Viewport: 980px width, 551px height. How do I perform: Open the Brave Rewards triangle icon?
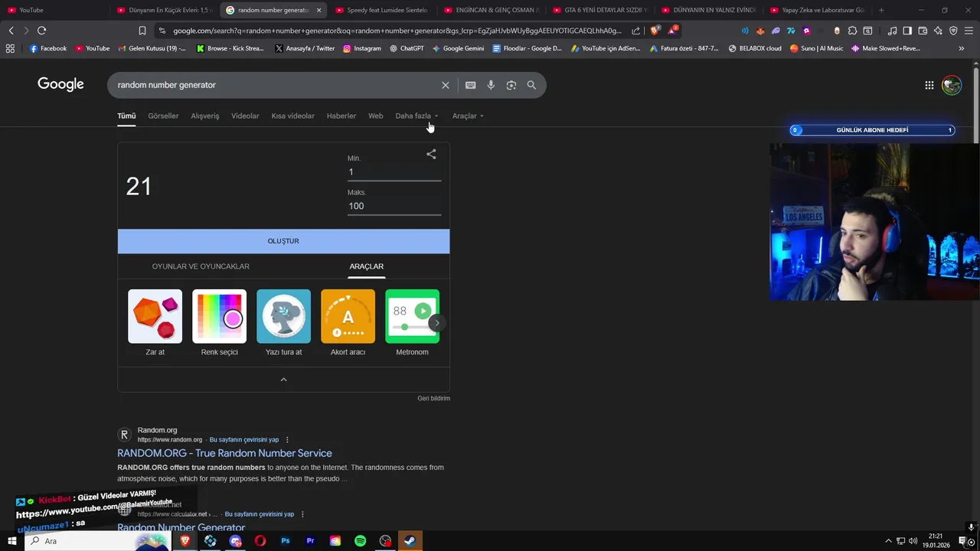click(672, 31)
